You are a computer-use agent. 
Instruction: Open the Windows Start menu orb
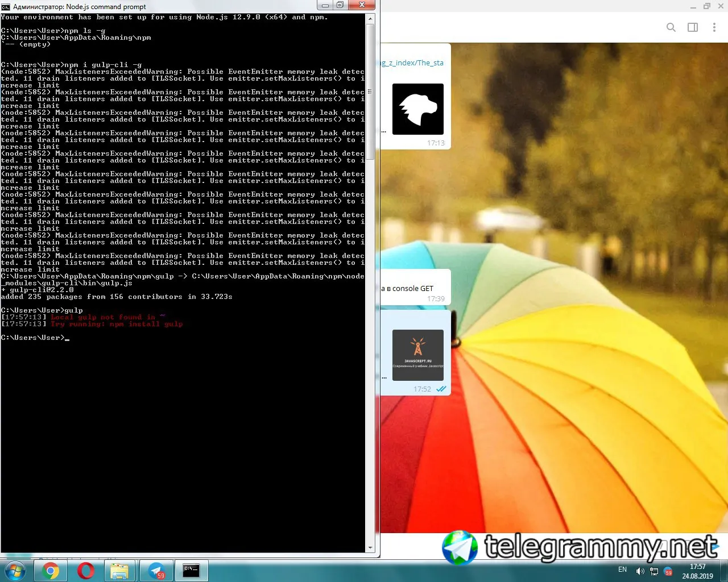[15, 570]
